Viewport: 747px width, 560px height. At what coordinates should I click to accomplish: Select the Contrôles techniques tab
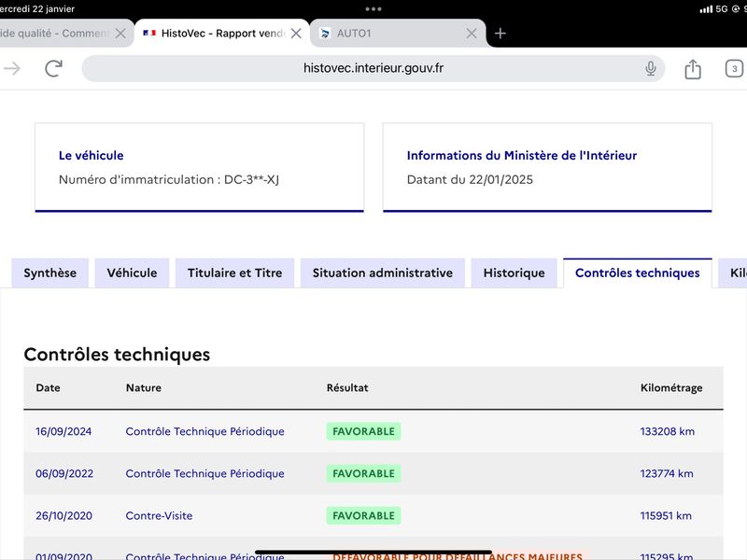click(x=638, y=273)
